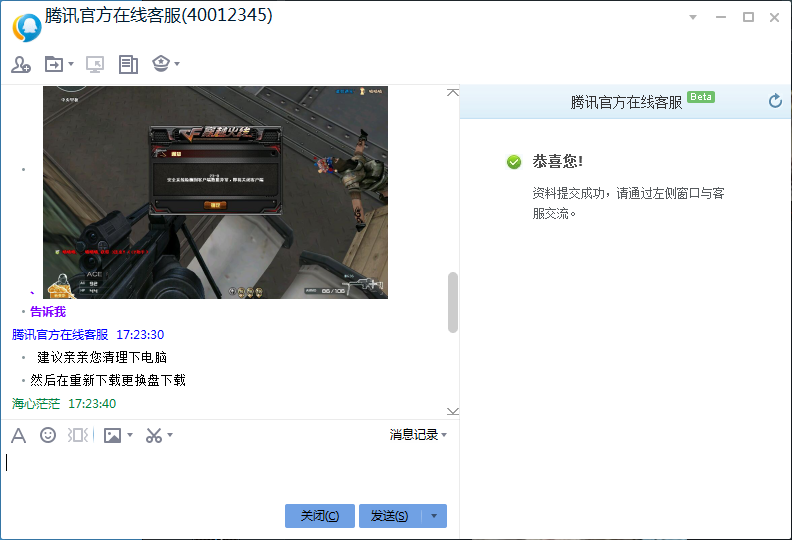Open the emoji smiley picker
792x540 pixels.
48,435
